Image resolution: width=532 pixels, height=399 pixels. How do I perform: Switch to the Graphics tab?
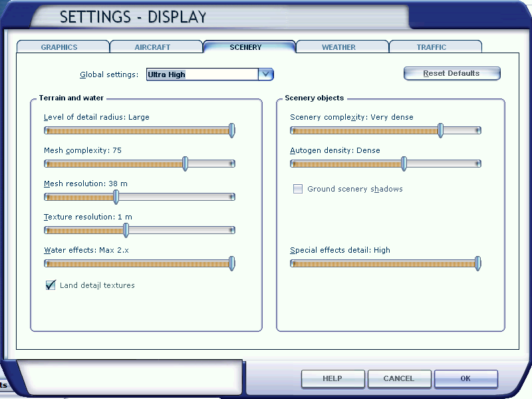(x=60, y=47)
